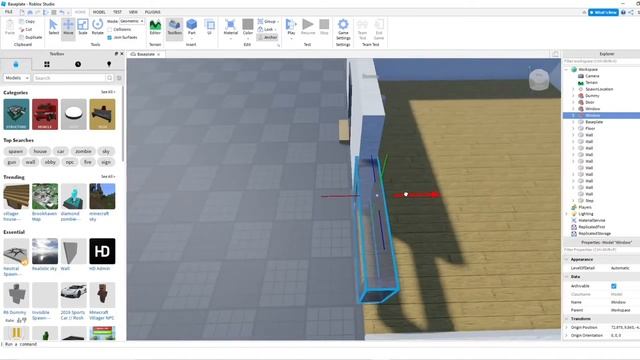Click See All next to Categories

tap(108, 92)
